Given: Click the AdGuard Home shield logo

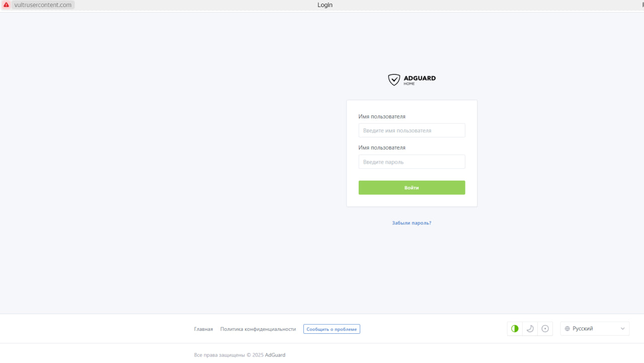Looking at the screenshot, I should coord(394,80).
